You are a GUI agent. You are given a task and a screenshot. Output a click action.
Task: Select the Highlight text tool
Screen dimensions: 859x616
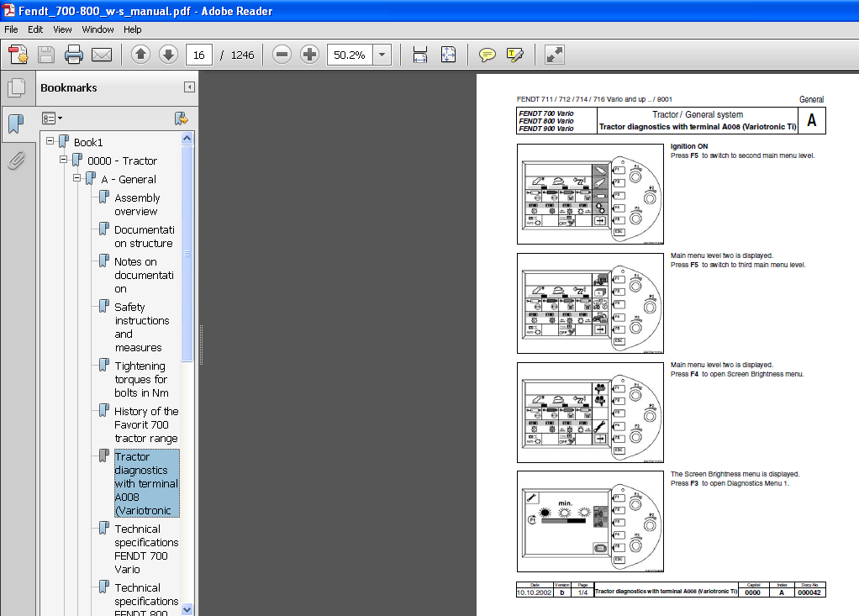point(515,55)
